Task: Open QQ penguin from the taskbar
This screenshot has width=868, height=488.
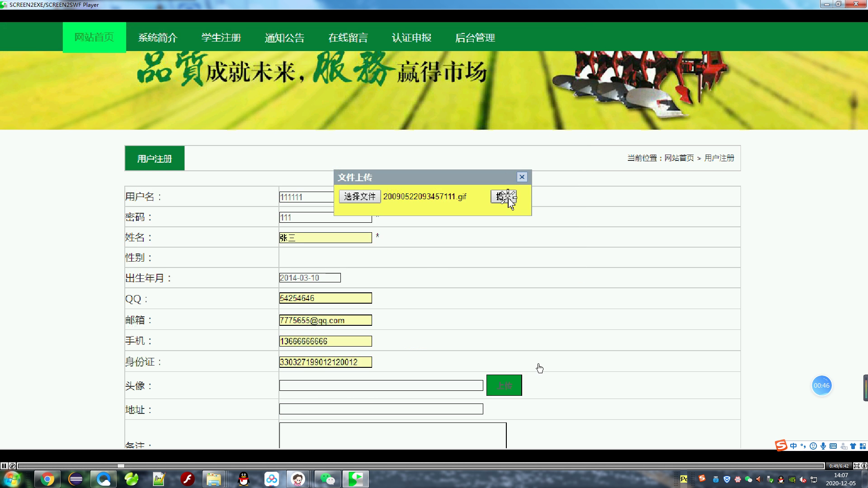Action: click(244, 479)
